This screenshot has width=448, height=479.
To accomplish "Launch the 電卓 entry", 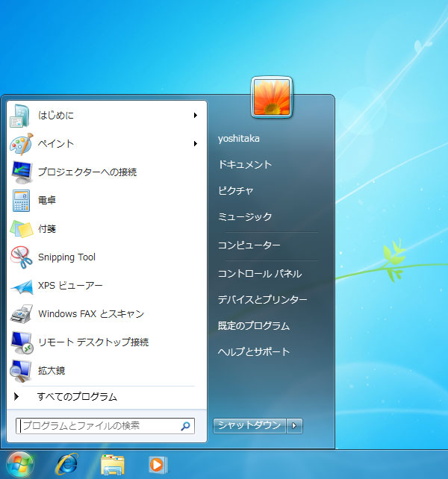I will coord(107,201).
